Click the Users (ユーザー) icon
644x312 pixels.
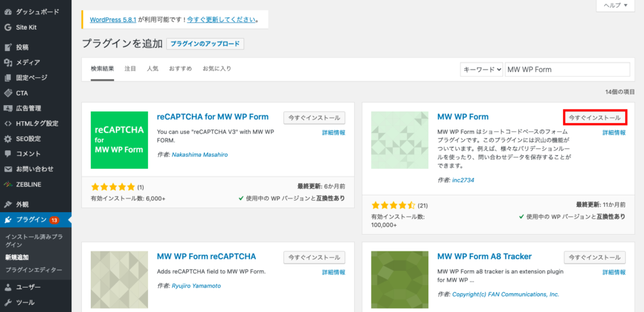(x=7, y=287)
